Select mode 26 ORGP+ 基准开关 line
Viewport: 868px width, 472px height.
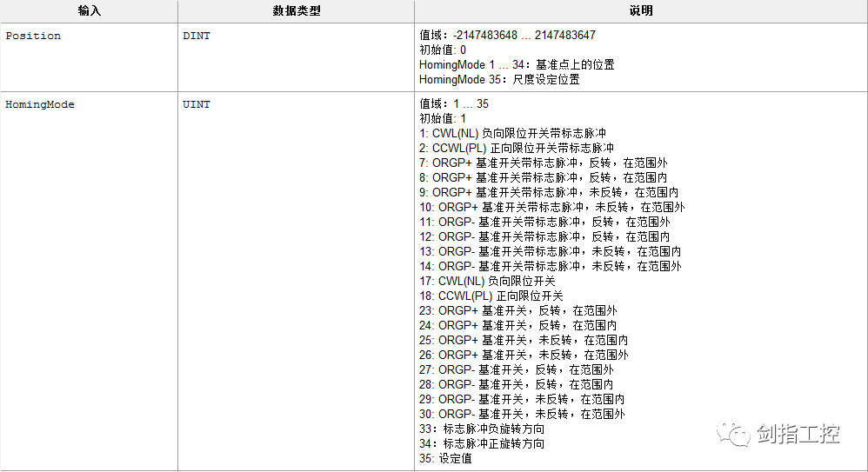click(x=524, y=355)
